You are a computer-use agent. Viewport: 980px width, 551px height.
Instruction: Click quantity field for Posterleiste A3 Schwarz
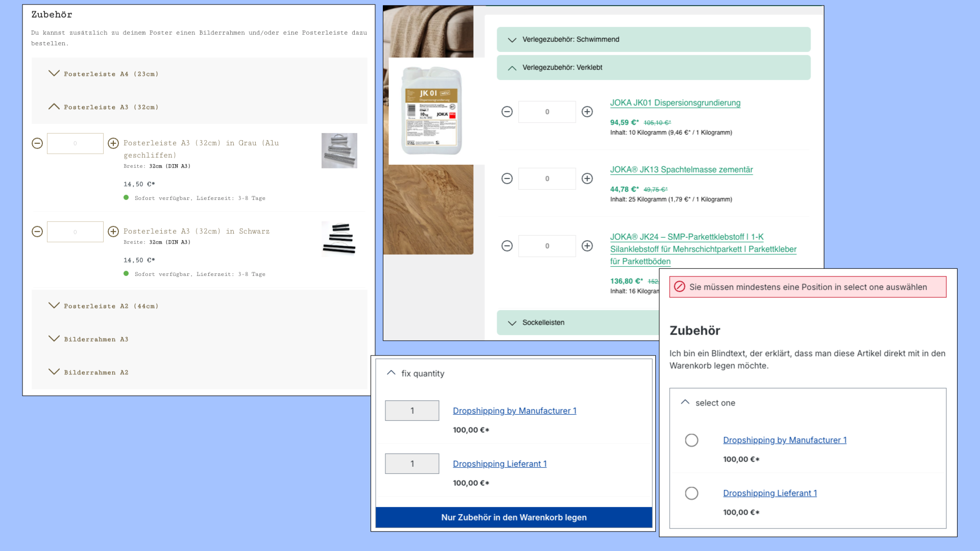[x=75, y=232]
